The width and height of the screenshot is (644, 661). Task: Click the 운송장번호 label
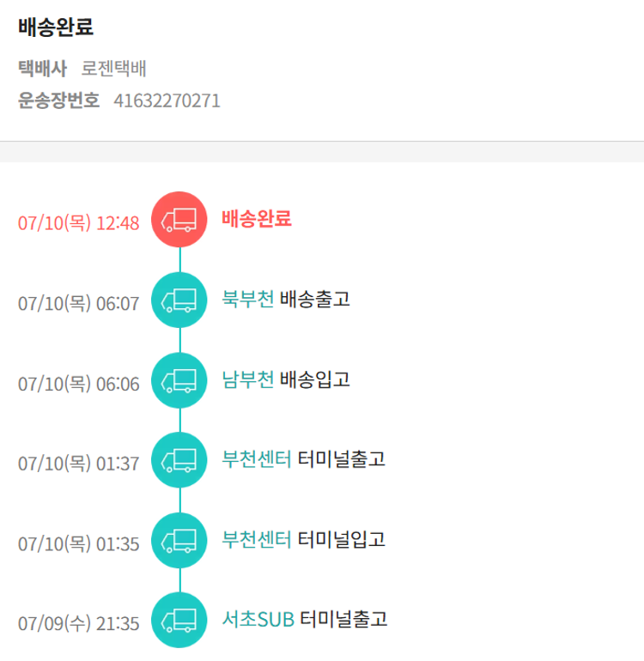[x=58, y=101]
